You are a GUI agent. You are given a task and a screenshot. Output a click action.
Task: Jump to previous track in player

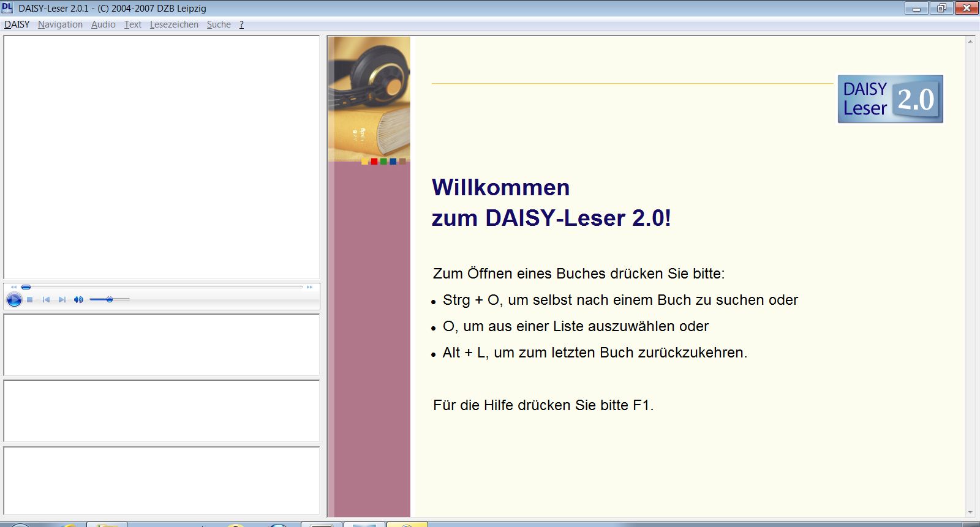click(x=46, y=299)
